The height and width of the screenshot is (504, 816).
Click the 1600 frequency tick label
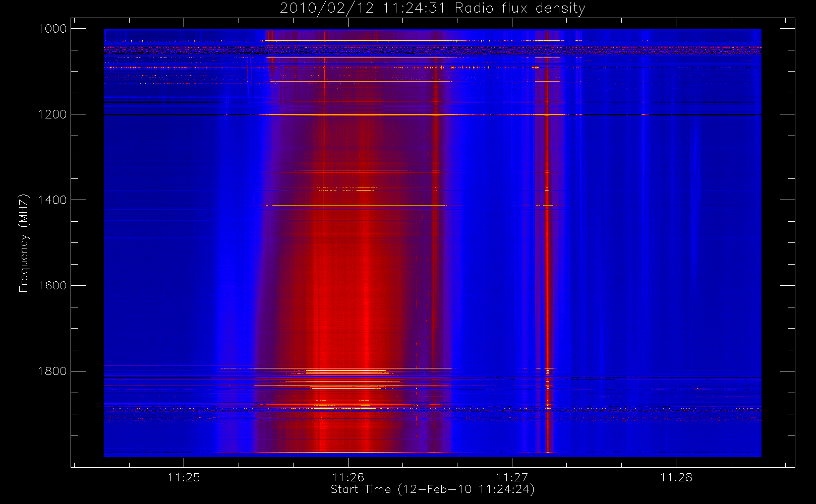pyautogui.click(x=52, y=286)
